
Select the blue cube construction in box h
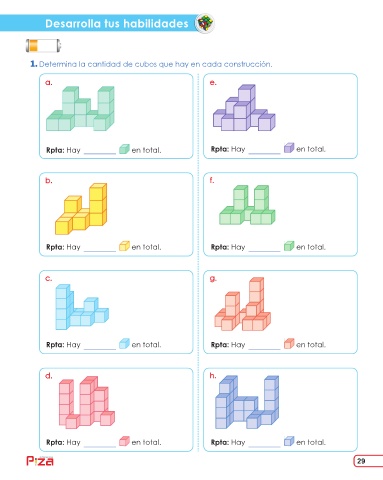[247, 402]
